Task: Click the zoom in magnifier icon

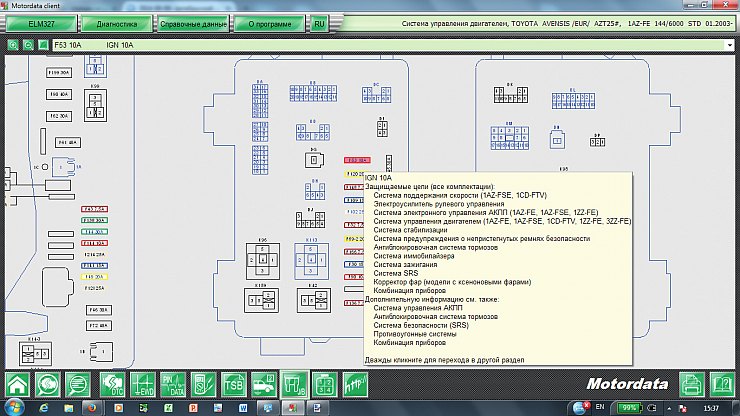Action: pos(13,45)
